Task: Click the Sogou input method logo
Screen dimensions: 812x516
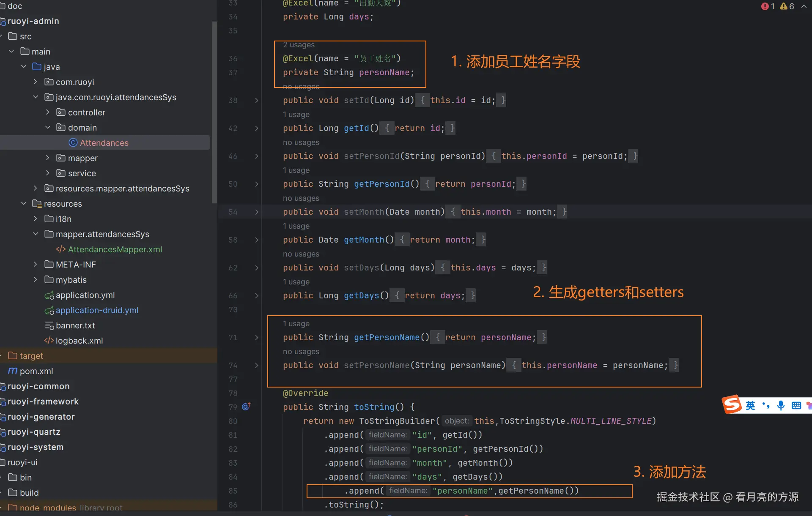Action: (x=732, y=405)
